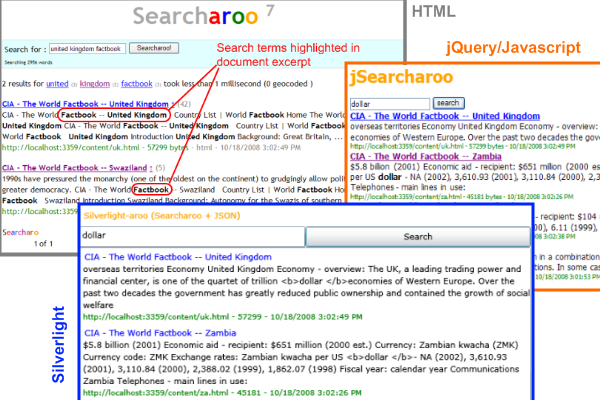This screenshot has width=600, height=400.
Task: Click the uk.html green URL in Searcharoo results
Action: point(71,147)
